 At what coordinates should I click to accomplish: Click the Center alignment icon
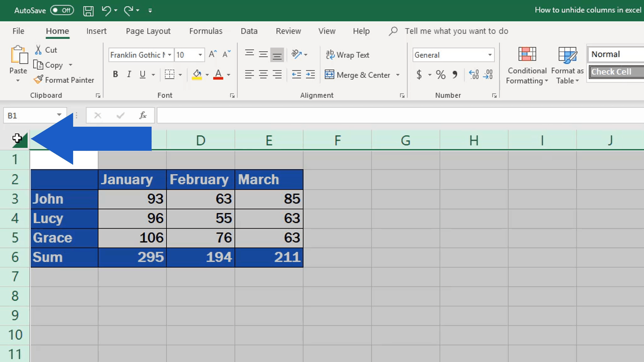pos(263,74)
